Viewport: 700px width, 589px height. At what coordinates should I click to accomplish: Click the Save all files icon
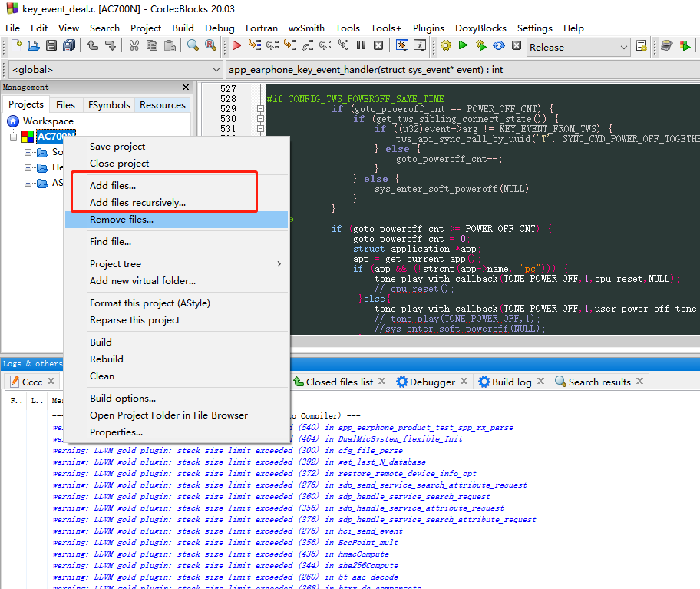(x=69, y=45)
